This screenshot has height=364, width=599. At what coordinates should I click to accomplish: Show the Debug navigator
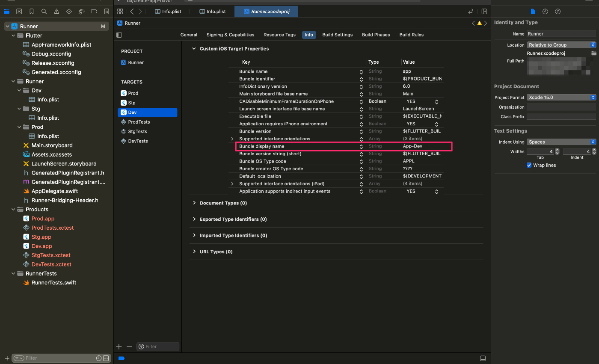(x=82, y=12)
